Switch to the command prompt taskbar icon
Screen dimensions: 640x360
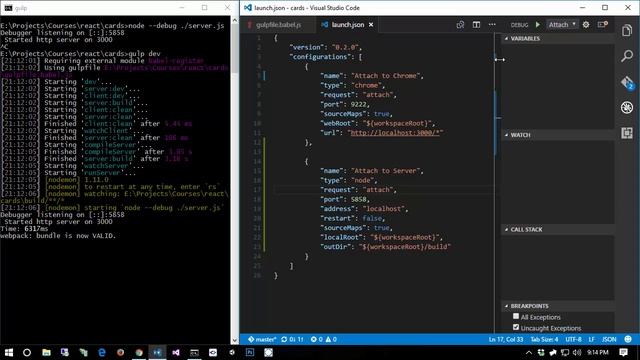pos(194,352)
